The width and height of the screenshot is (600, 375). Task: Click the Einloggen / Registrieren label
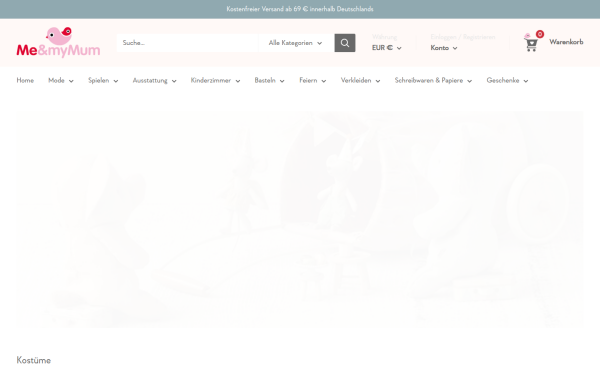click(x=463, y=37)
